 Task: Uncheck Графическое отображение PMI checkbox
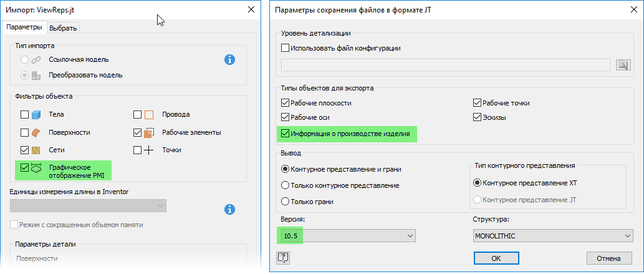(25, 167)
